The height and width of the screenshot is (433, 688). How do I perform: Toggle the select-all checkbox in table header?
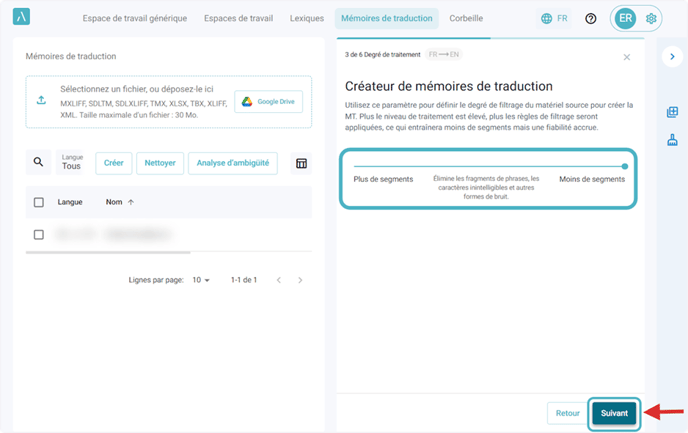(39, 202)
